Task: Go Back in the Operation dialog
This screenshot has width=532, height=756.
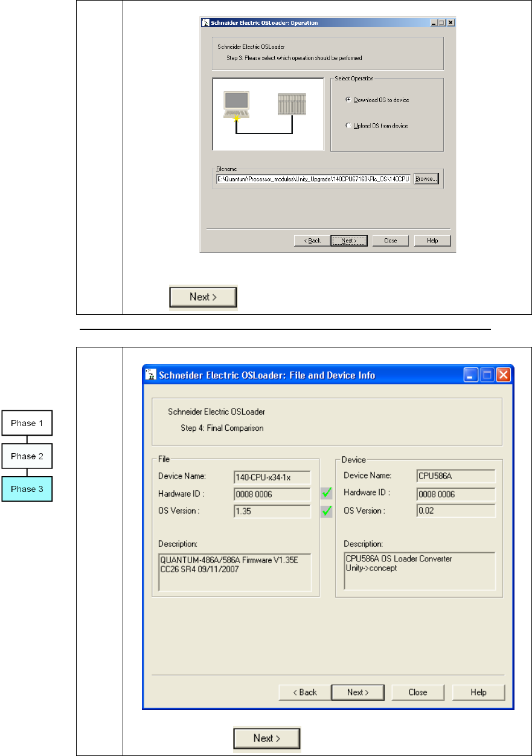Action: pos(312,241)
